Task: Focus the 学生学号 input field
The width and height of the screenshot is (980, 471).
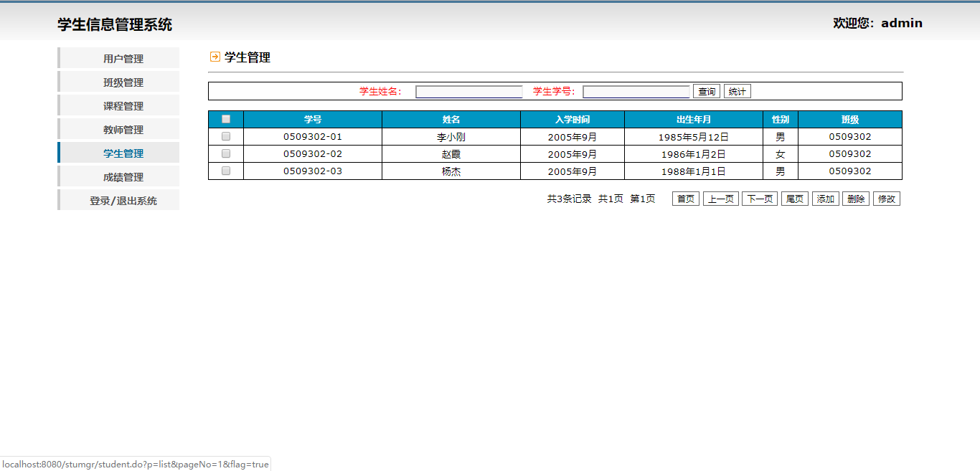Action: coord(636,92)
